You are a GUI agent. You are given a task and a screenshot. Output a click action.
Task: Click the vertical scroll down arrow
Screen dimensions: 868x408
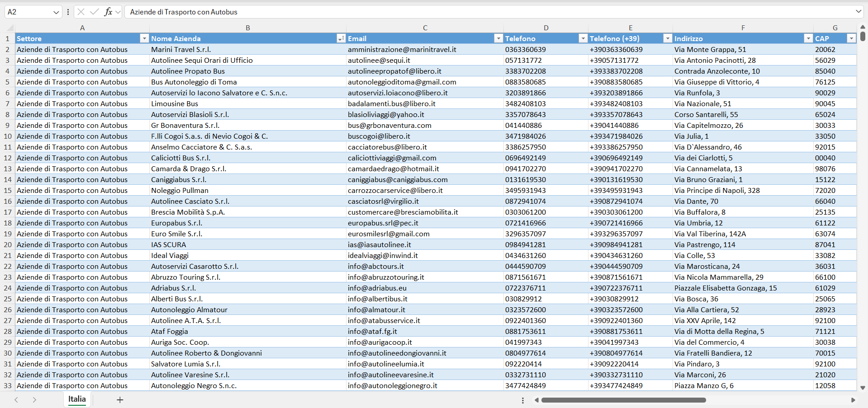[863, 388]
